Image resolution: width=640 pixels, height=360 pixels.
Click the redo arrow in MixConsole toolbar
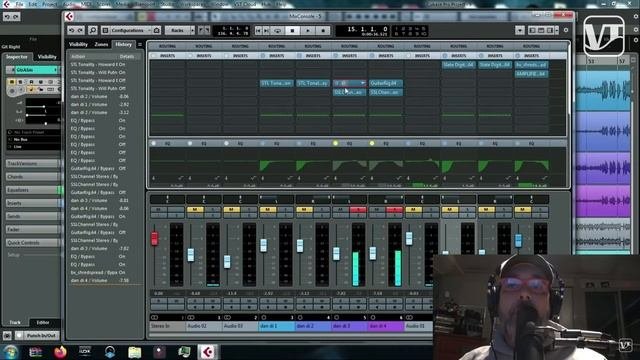(x=80, y=31)
